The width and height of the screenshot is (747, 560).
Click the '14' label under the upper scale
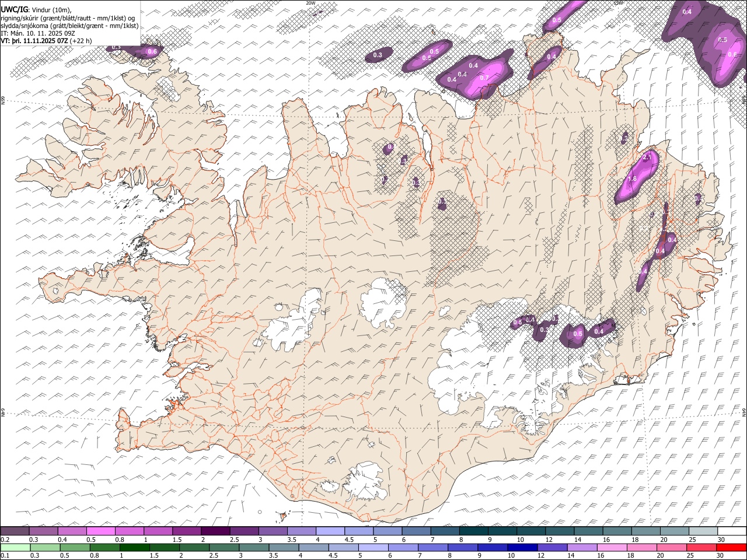coord(578,540)
